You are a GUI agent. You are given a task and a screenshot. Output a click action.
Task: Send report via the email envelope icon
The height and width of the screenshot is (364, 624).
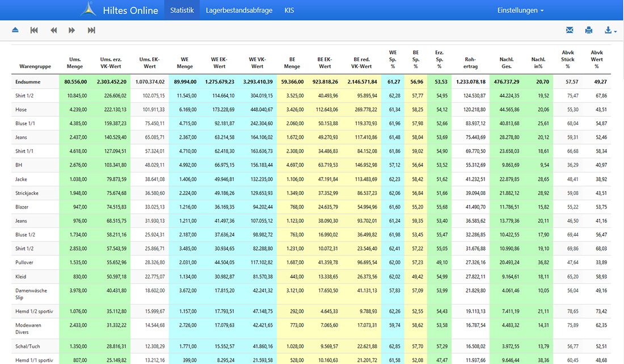(x=570, y=30)
